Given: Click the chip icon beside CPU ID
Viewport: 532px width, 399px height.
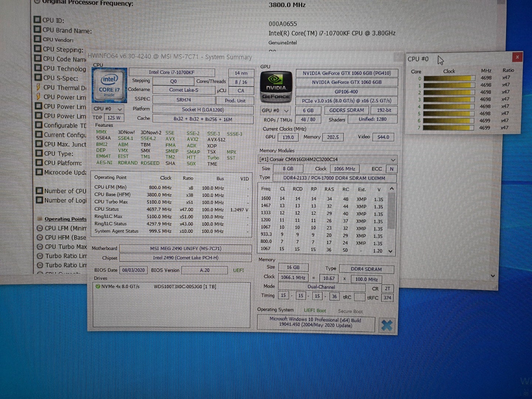Looking at the screenshot, I should pos(37,20).
